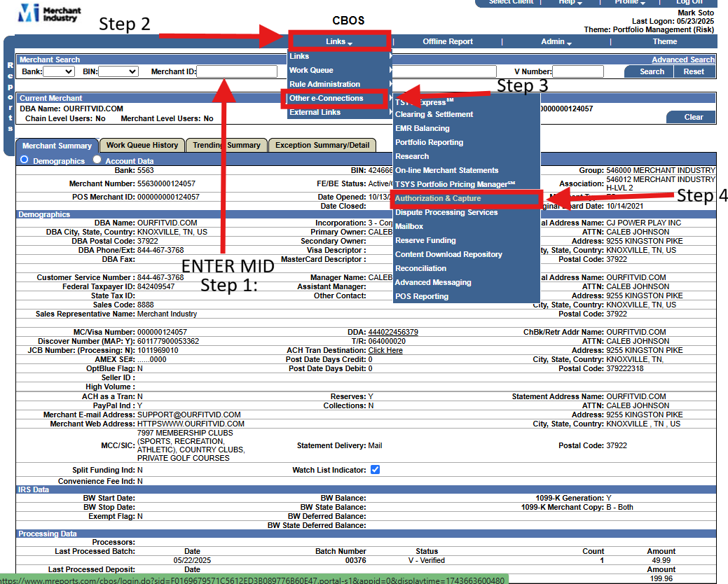Click into V Number input field
The width and height of the screenshot is (728, 584).
[578, 71]
